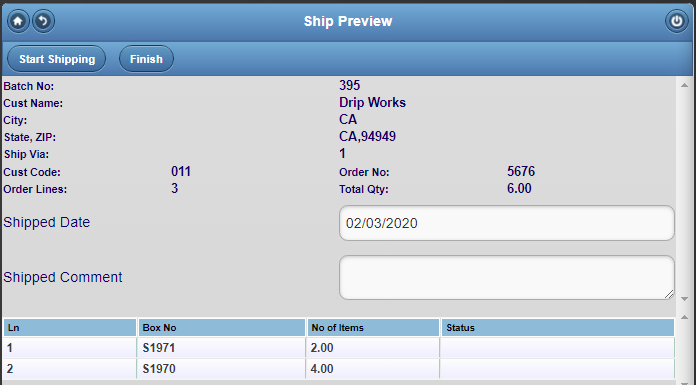Viewport: 696px width, 385px height.
Task: Click table scrollbar up arrow
Action: click(x=684, y=317)
